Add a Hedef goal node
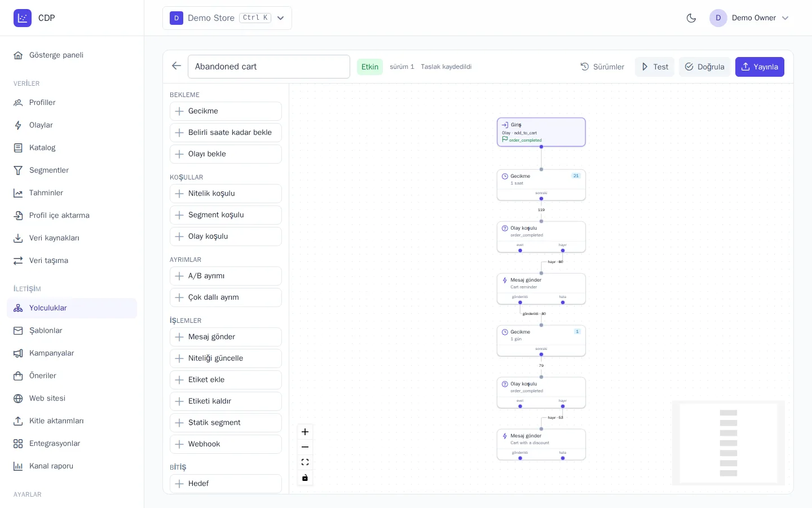The height and width of the screenshot is (508, 812). 226,484
